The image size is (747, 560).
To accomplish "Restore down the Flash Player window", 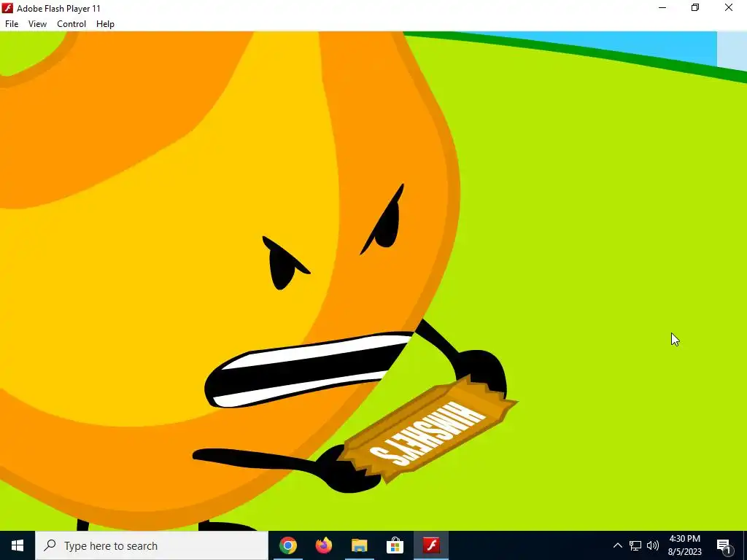I will (x=695, y=8).
